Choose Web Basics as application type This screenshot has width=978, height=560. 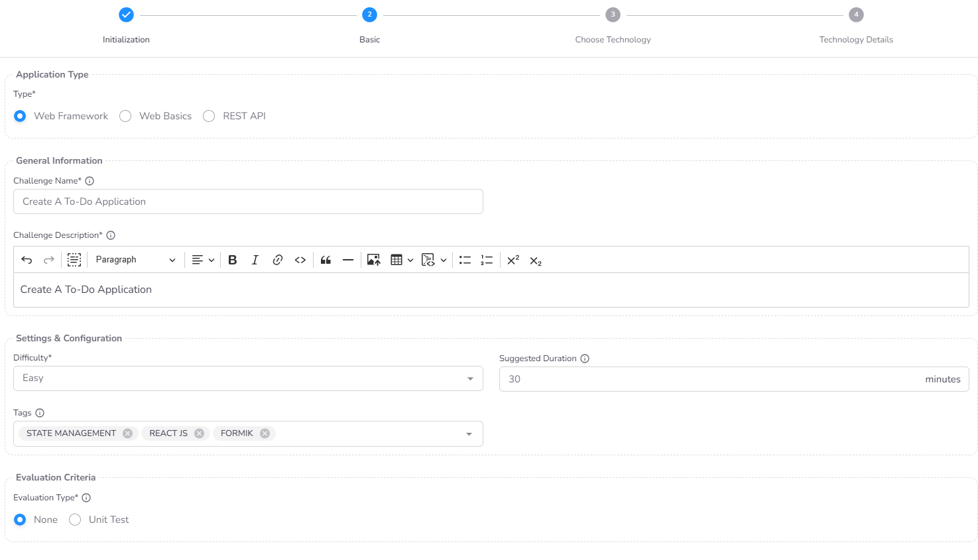[125, 116]
